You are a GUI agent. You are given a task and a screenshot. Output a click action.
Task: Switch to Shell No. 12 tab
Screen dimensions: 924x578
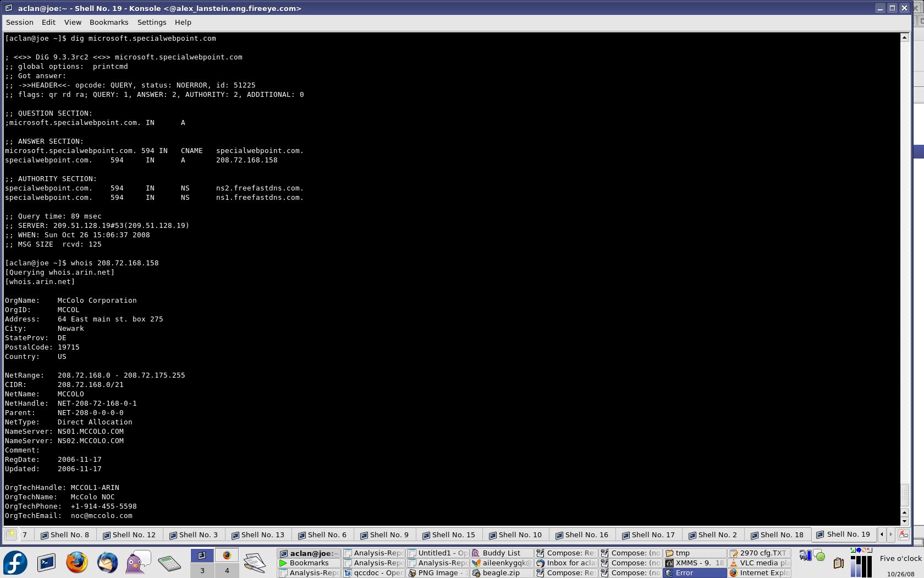tap(130, 535)
